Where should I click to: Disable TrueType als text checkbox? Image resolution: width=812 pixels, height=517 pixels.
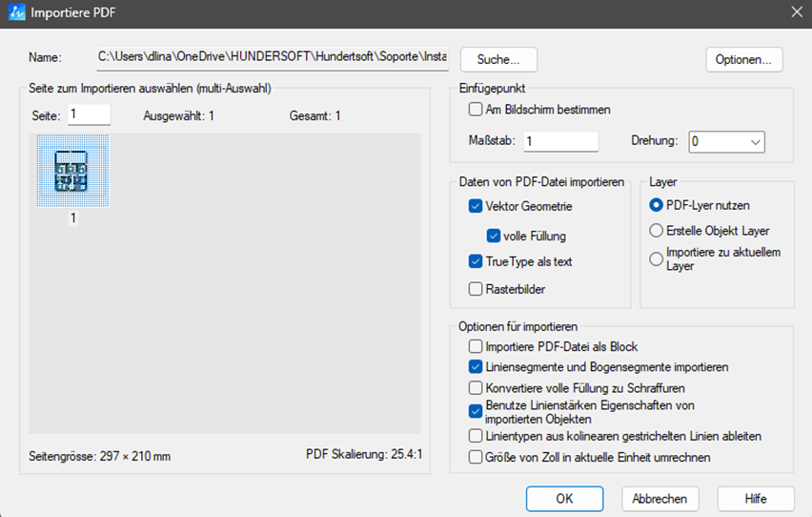click(x=476, y=261)
